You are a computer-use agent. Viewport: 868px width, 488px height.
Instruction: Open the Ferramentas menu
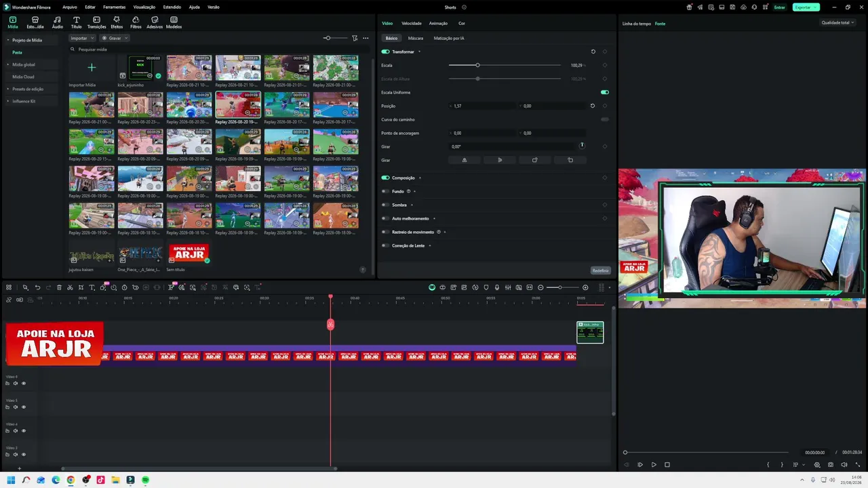pos(114,7)
